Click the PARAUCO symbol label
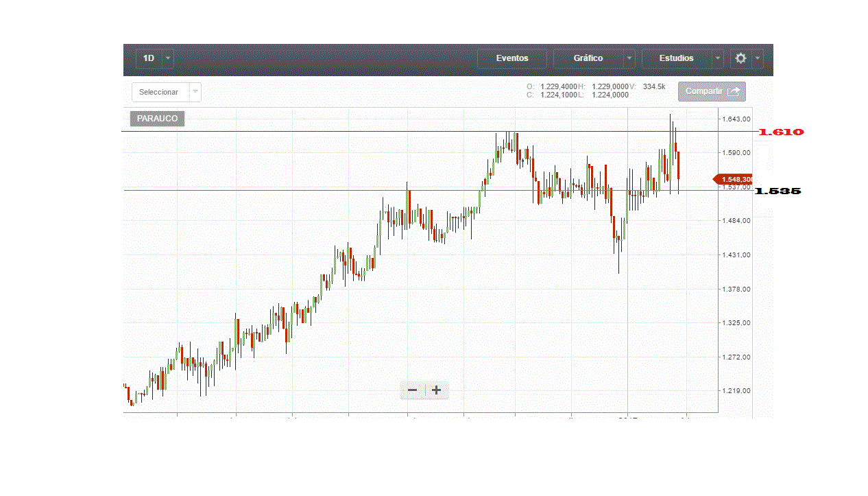The image size is (868, 496). coord(157,119)
